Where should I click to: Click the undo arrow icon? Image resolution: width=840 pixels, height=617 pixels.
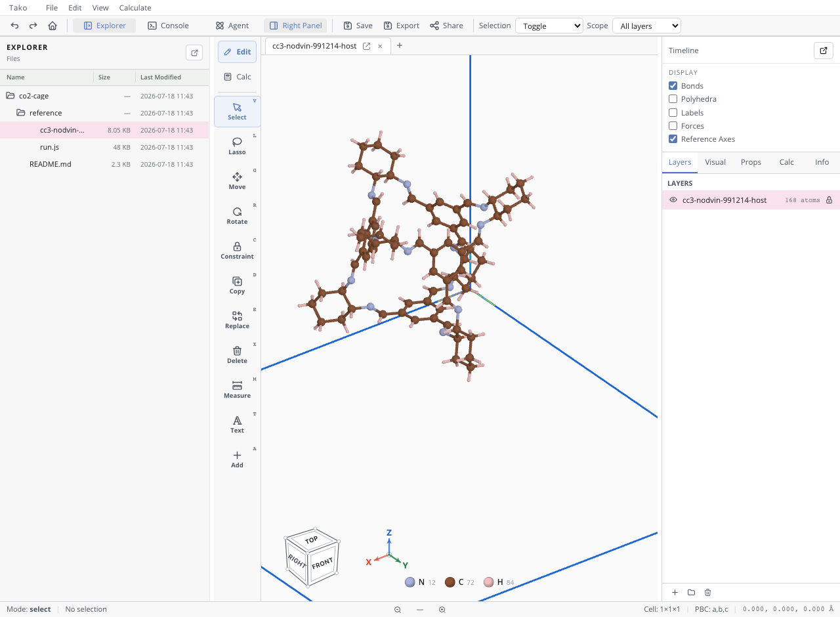click(x=14, y=26)
